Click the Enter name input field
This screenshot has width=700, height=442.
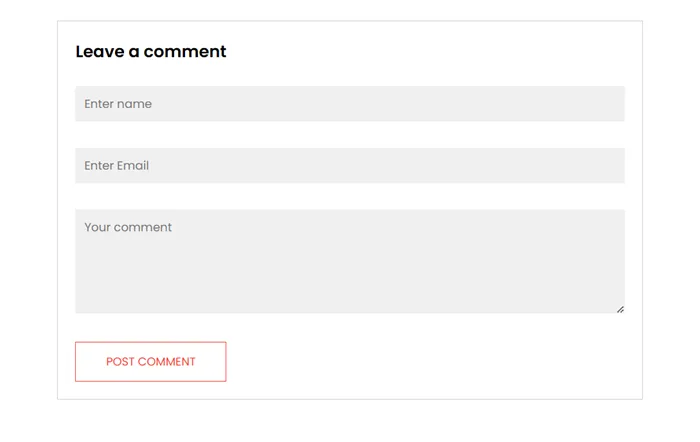[x=350, y=104]
